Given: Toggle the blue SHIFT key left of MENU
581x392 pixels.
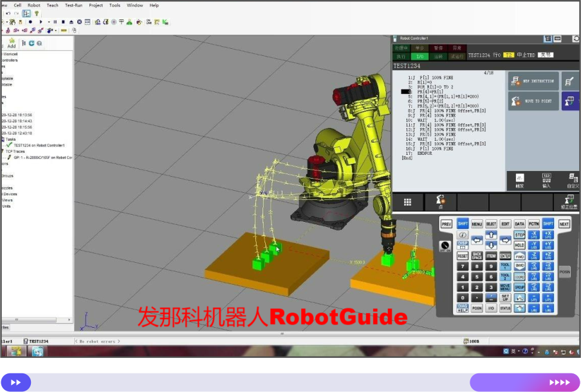Looking at the screenshot, I should click(463, 224).
